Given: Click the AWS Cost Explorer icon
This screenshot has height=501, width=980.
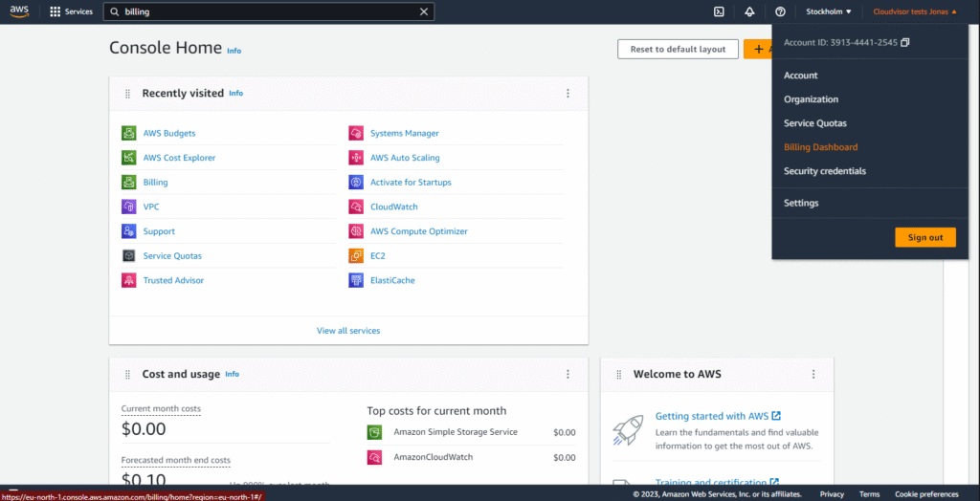Looking at the screenshot, I should (x=129, y=158).
